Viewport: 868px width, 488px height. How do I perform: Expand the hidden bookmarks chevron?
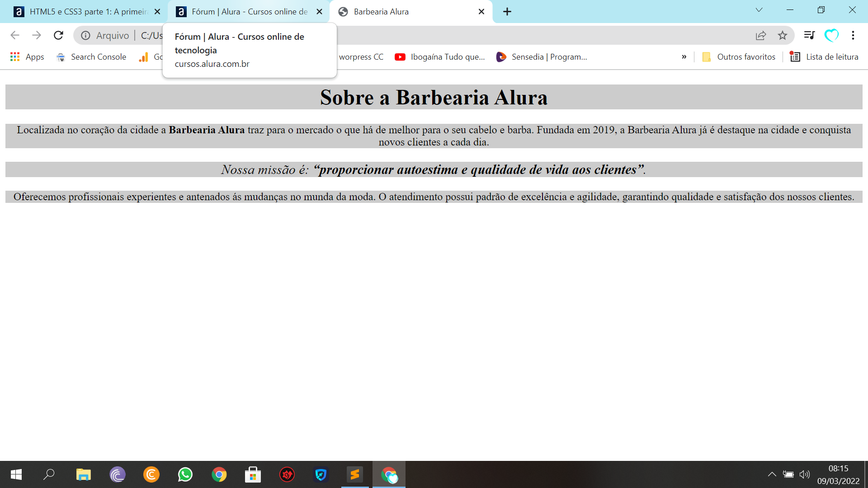684,57
